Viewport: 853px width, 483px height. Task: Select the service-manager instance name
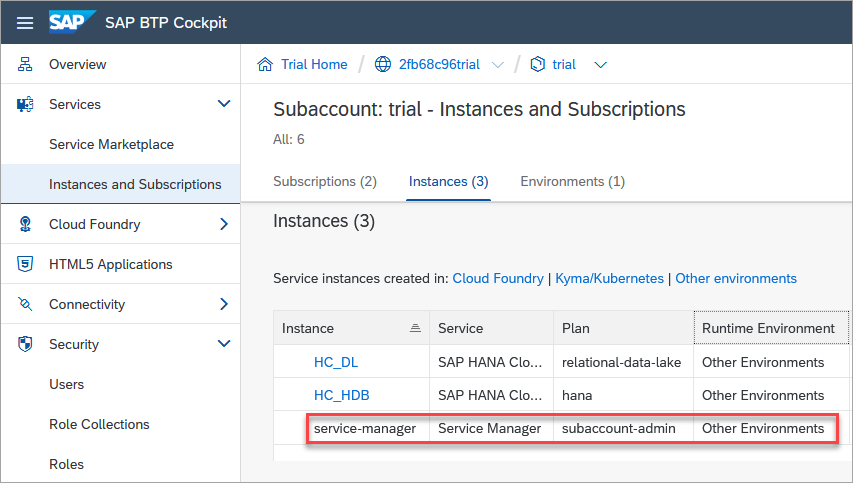coord(364,429)
